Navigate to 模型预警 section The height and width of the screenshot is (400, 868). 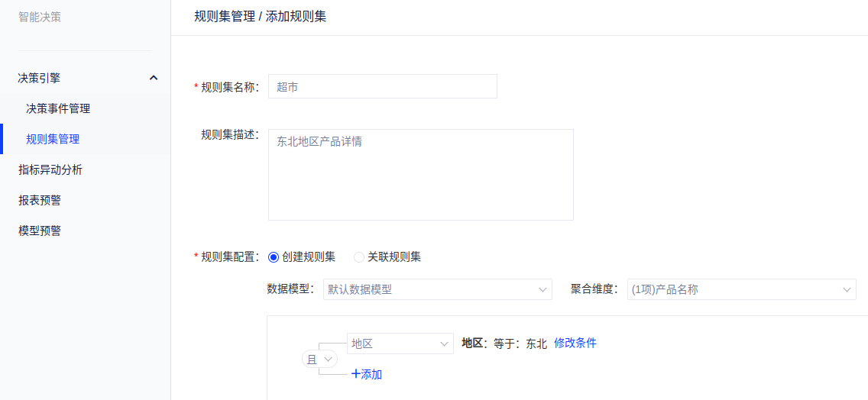pyautogui.click(x=40, y=231)
